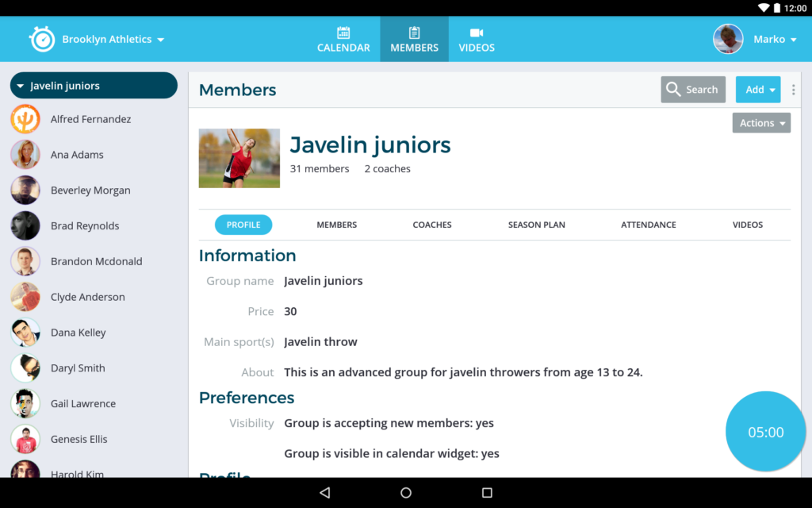Select Dana Kelley in members list

[78, 333]
